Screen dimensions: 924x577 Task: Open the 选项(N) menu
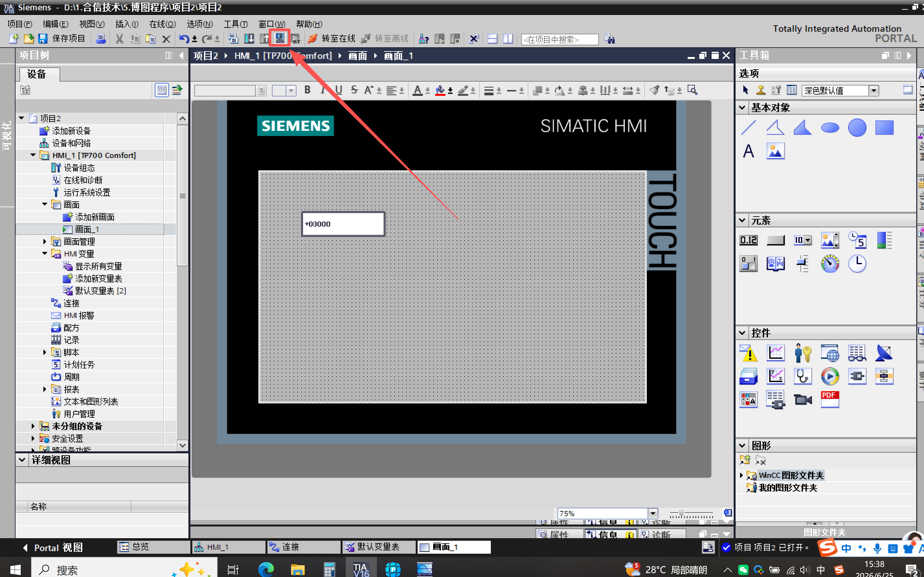tap(199, 24)
